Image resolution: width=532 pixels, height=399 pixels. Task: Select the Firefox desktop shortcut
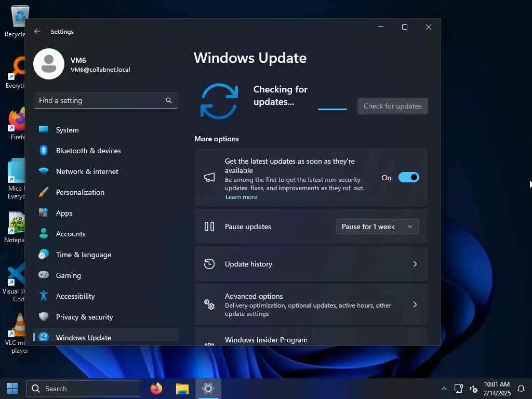pyautogui.click(x=16, y=124)
